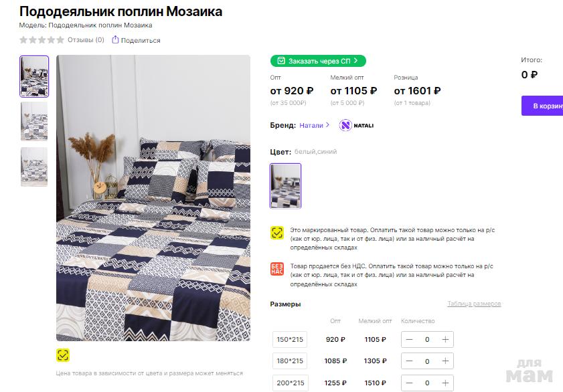Click the red 'Без НДС' icon
Screen dimensions: 563x392
click(x=277, y=269)
